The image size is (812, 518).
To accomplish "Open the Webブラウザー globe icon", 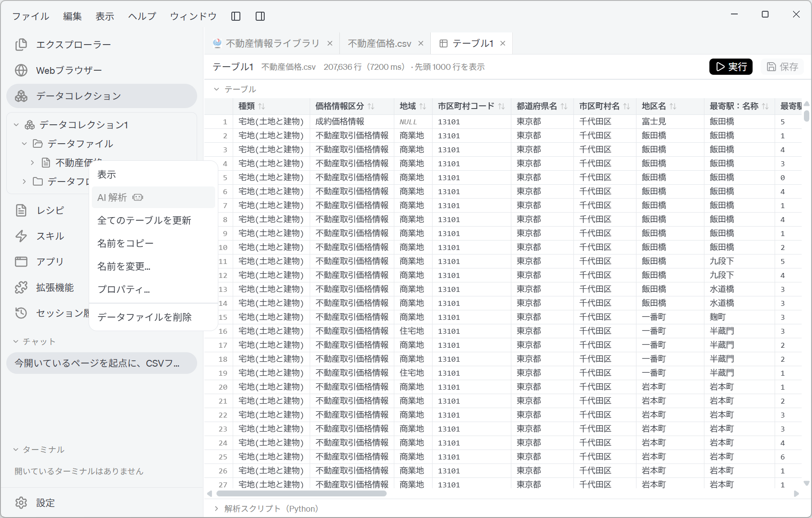I will [21, 70].
